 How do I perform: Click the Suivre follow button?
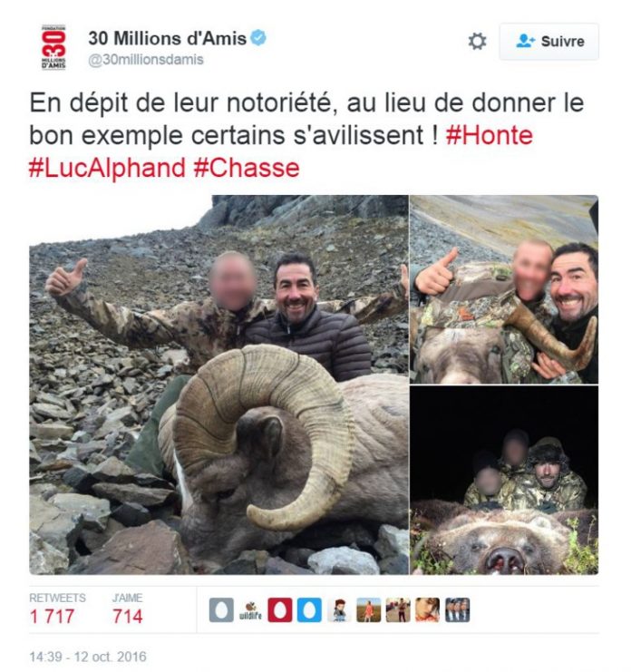[x=548, y=42]
